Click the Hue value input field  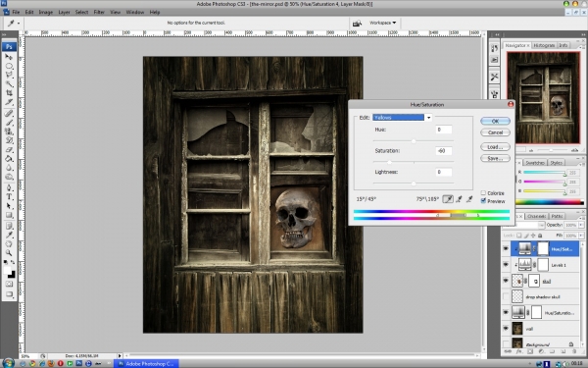444,130
